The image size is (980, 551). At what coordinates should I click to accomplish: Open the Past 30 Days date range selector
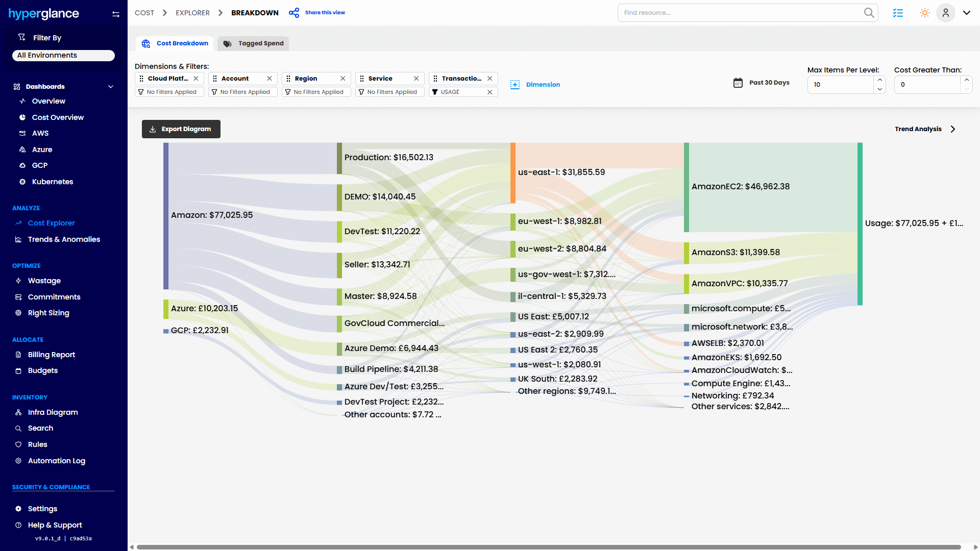[761, 82]
